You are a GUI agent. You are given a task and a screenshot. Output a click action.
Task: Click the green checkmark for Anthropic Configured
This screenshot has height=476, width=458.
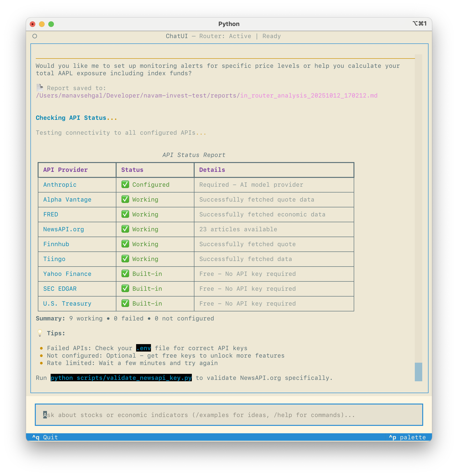tap(125, 185)
